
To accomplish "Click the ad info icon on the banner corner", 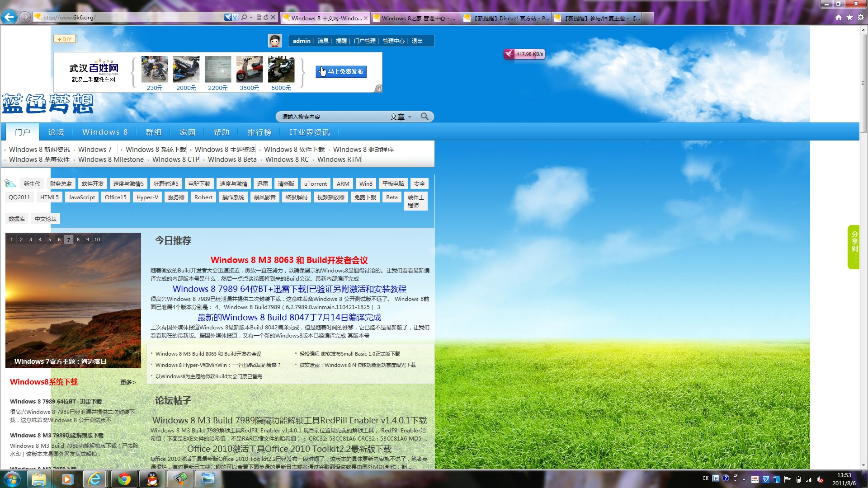I will [379, 89].
